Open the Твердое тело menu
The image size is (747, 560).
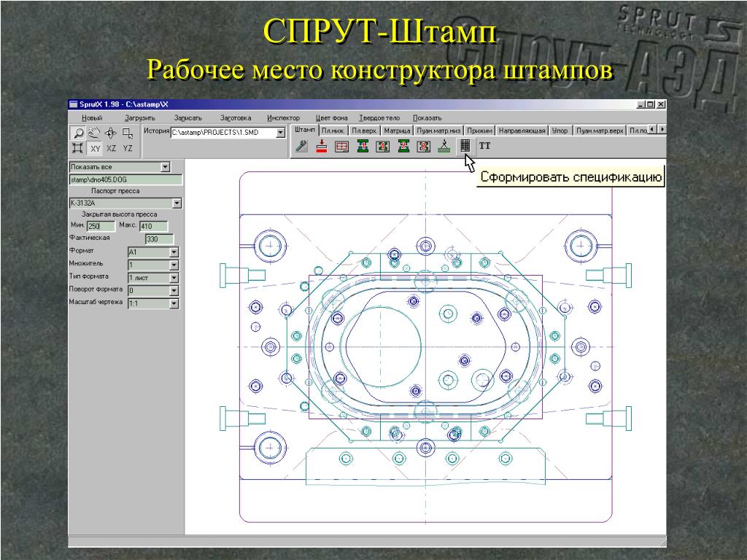379,117
